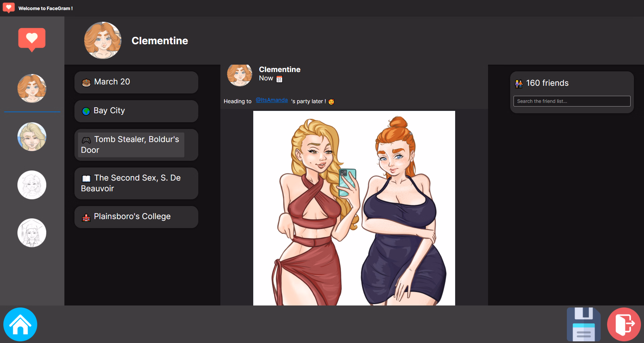Select the Plainsboro's College entry
644x343 pixels.
(x=136, y=217)
